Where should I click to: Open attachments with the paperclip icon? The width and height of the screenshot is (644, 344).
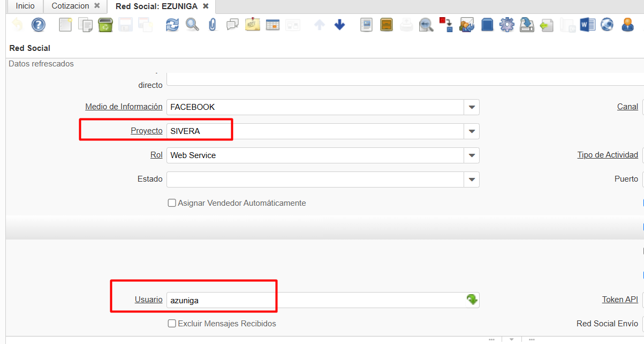point(212,25)
